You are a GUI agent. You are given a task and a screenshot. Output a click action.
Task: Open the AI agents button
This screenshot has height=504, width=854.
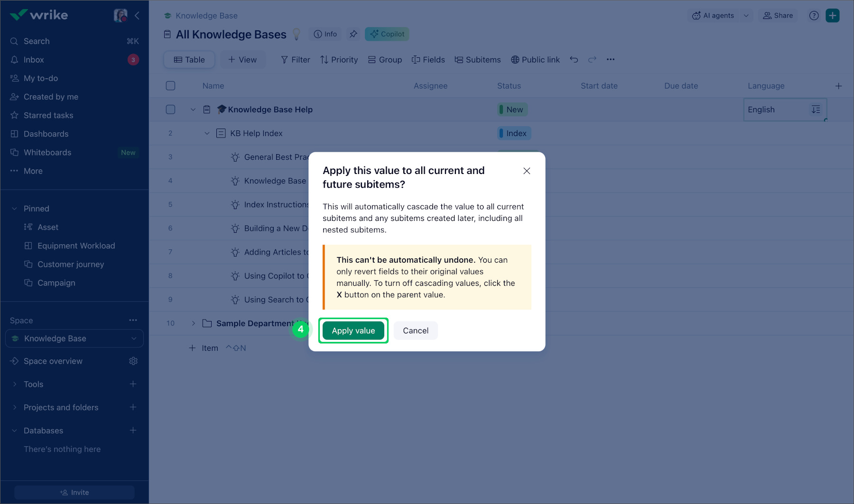coord(713,16)
